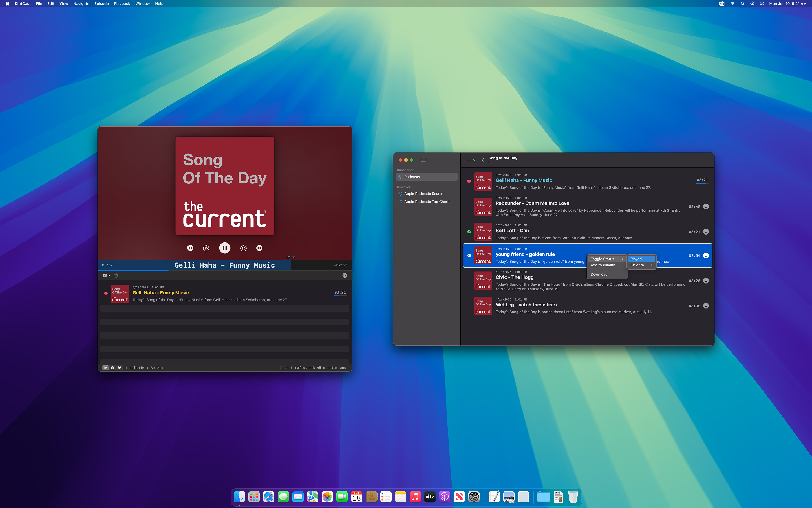Open the Navigate menu in the menu bar
The width and height of the screenshot is (812, 508).
[81, 4]
